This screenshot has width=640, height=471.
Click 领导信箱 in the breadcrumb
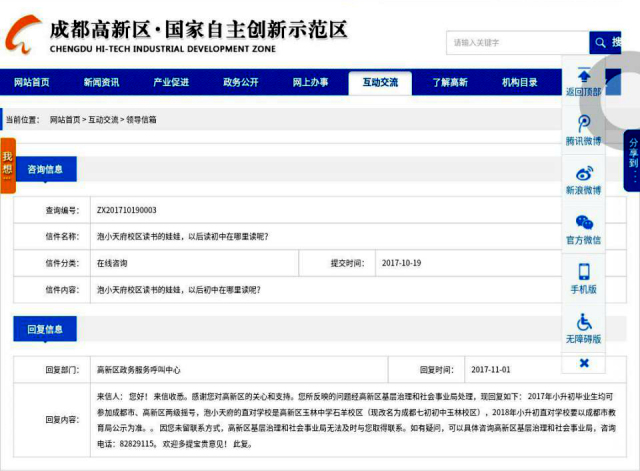(141, 119)
